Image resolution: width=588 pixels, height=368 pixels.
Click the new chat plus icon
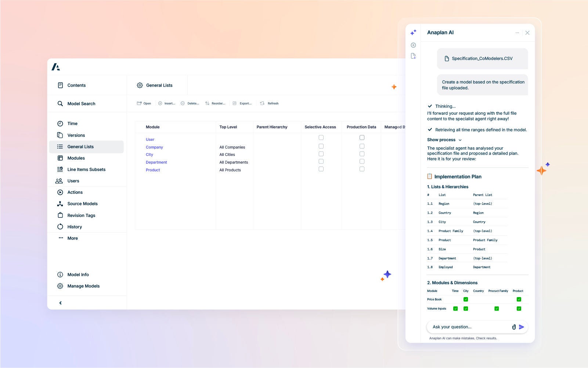pos(413,45)
